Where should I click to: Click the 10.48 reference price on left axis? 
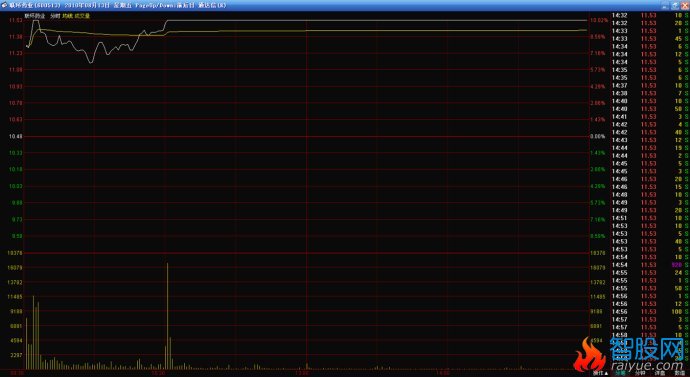click(x=15, y=136)
